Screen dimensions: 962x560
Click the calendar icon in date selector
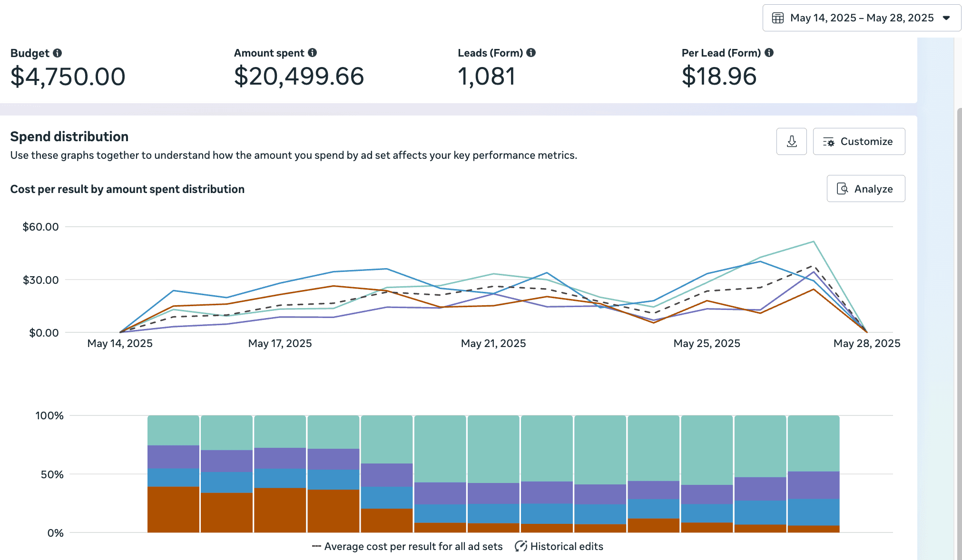point(777,18)
